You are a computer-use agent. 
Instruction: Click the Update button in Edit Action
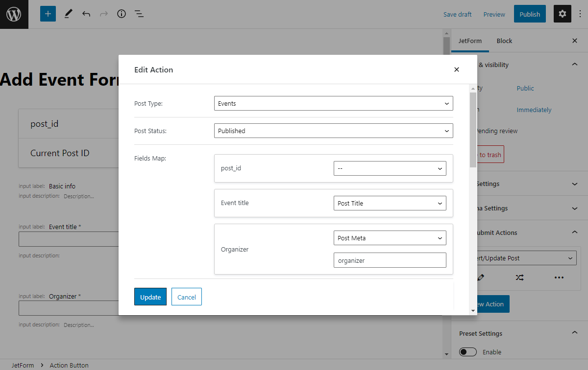[x=150, y=297]
